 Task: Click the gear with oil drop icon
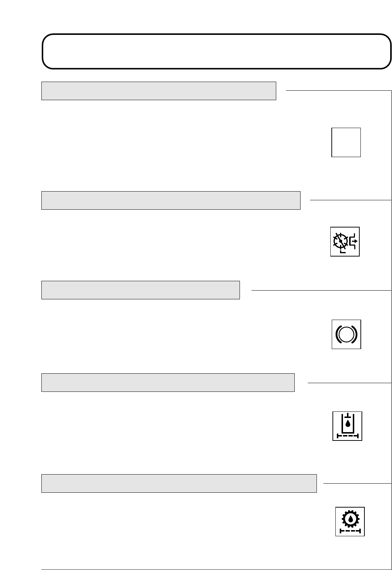(x=350, y=521)
